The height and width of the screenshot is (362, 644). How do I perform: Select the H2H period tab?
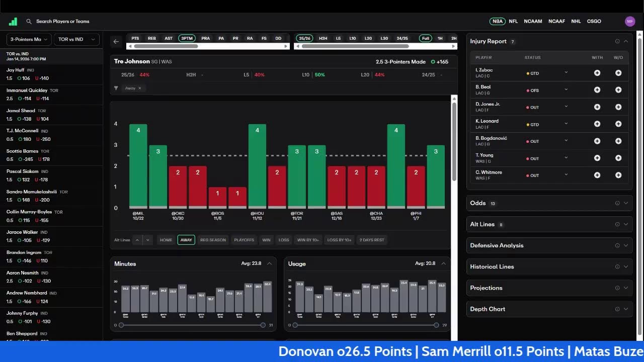coord(323,38)
